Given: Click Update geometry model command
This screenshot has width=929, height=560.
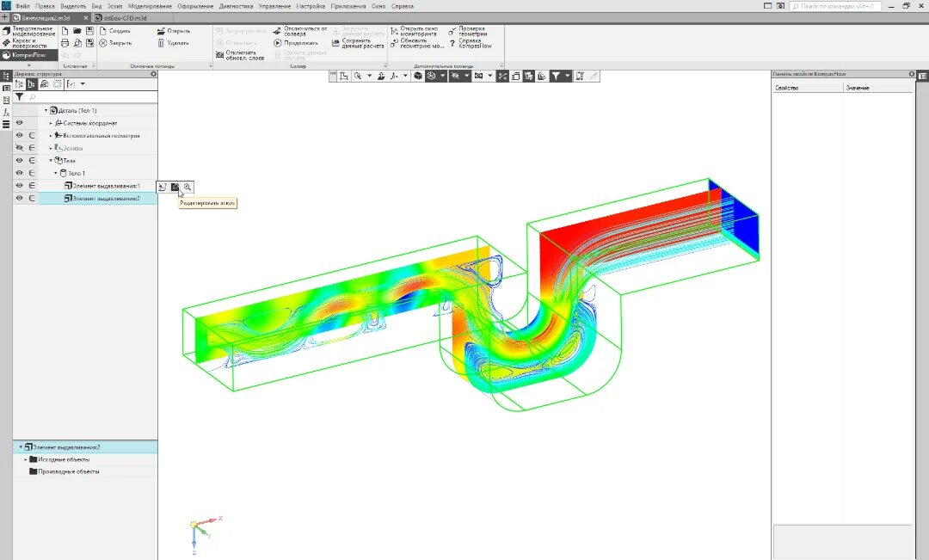Looking at the screenshot, I should pos(417,43).
